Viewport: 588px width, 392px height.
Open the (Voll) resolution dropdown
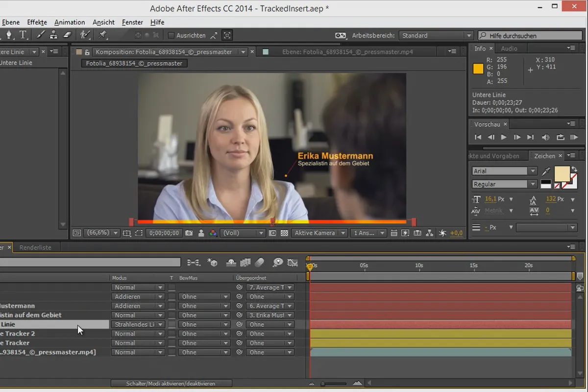click(x=243, y=233)
